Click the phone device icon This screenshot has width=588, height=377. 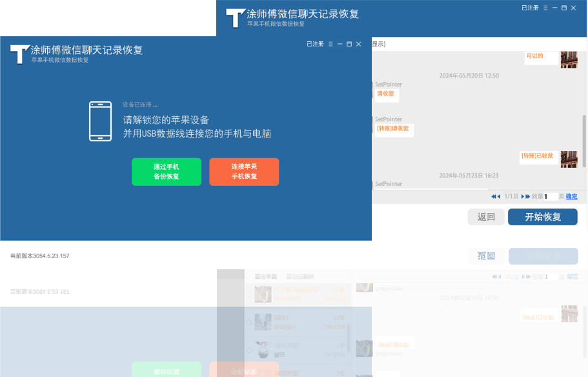click(x=100, y=121)
